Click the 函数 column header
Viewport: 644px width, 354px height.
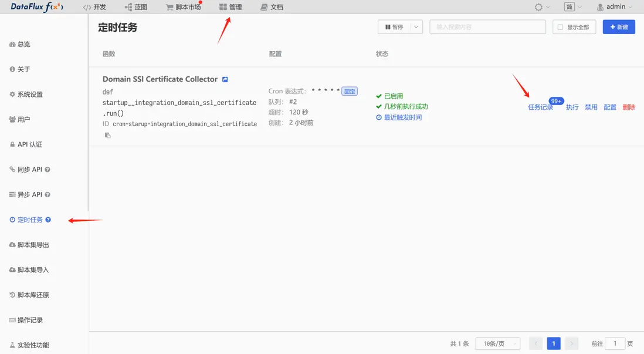[109, 54]
